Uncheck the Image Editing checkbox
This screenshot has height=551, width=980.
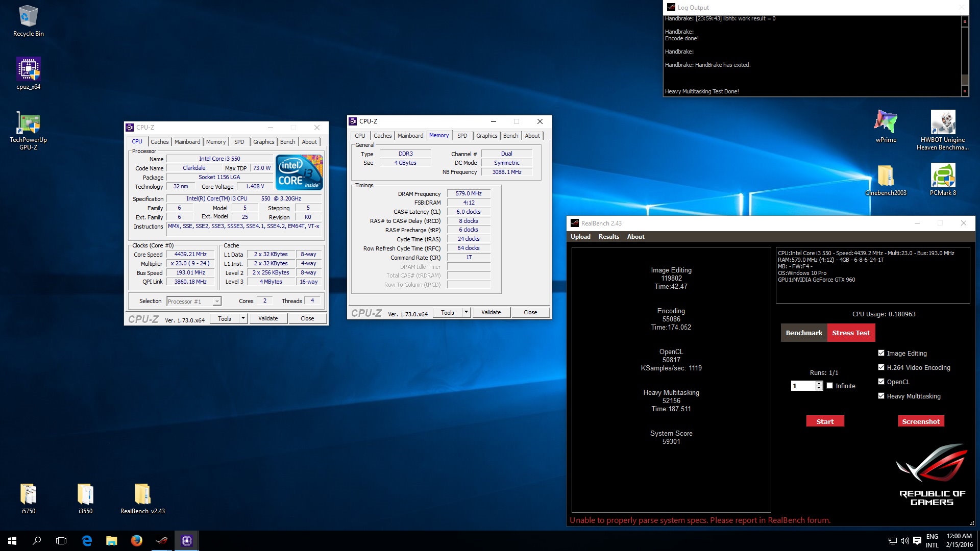[x=881, y=353]
